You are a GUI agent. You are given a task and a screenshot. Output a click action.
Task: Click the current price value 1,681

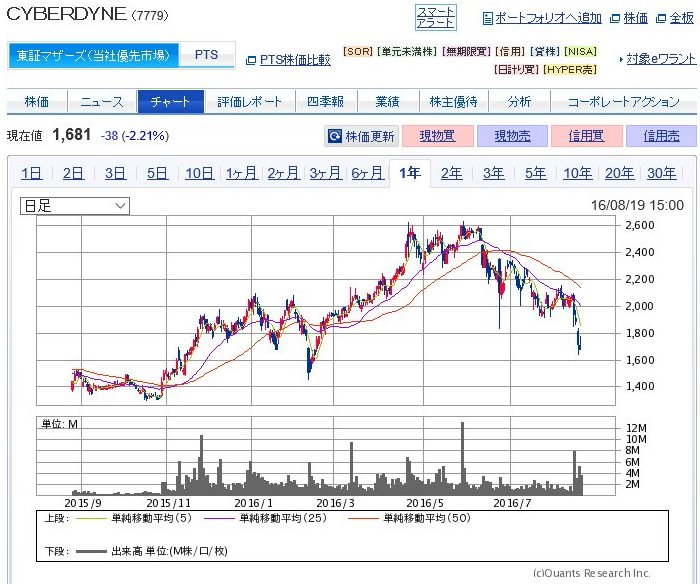(71, 134)
